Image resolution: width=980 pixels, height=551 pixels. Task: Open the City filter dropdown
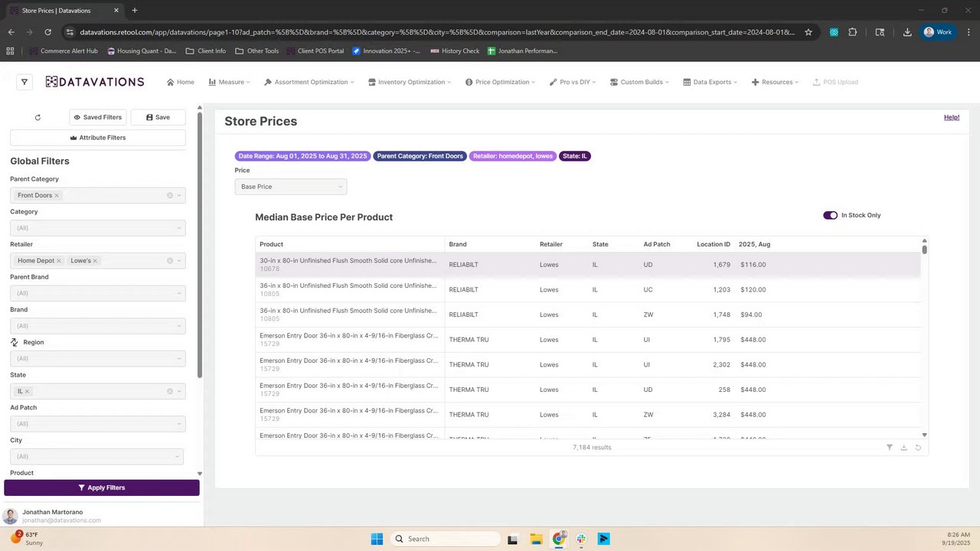point(96,456)
